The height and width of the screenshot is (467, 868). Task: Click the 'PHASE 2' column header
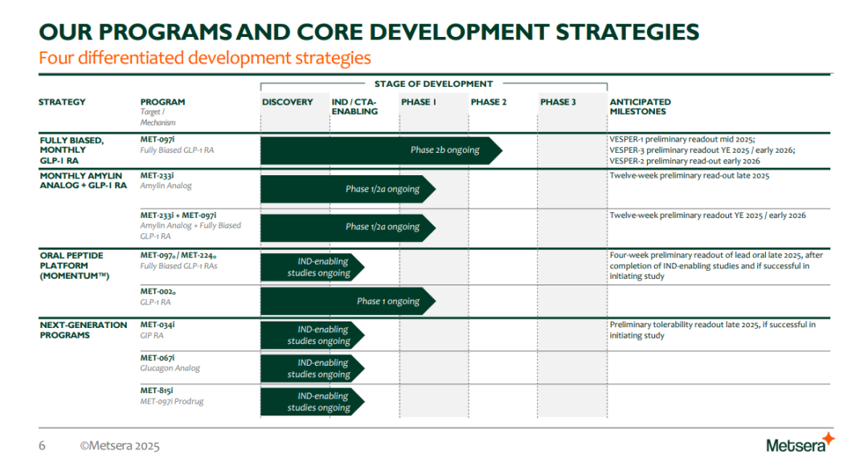[489, 102]
